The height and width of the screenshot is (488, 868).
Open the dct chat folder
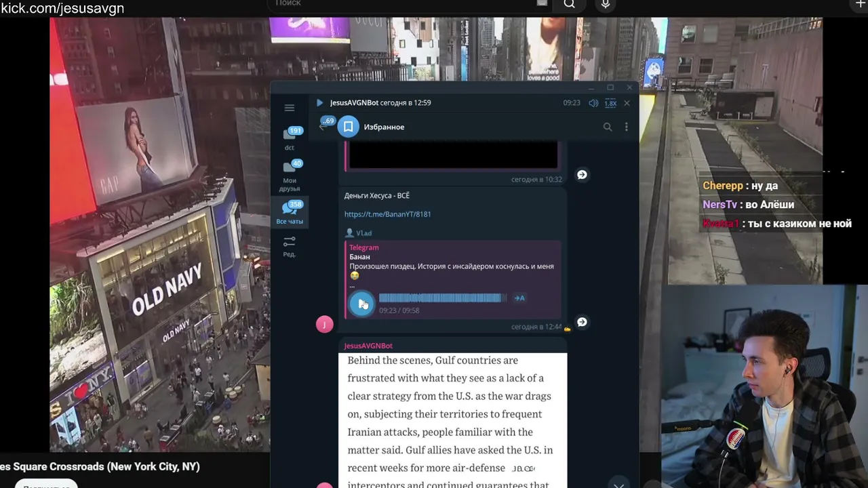point(290,138)
